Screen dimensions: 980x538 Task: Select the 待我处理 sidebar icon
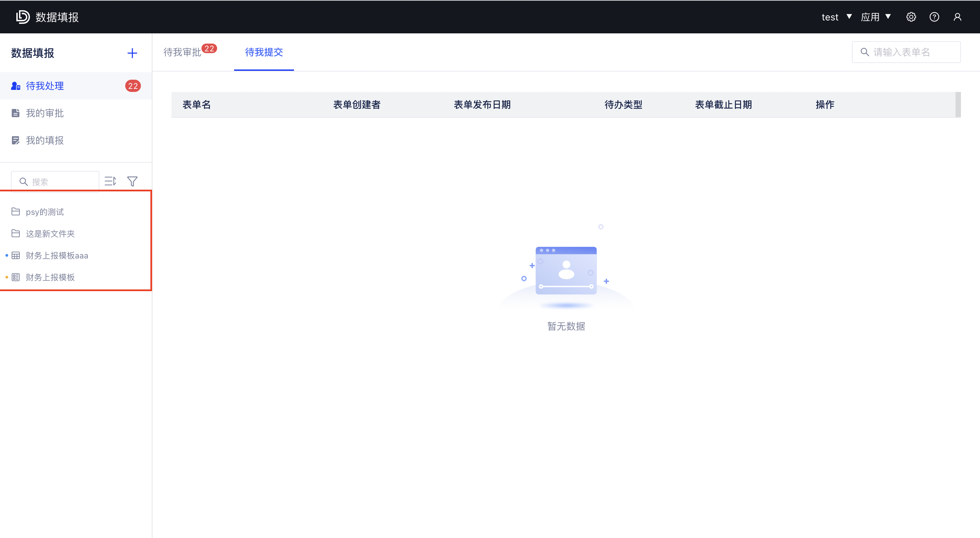point(16,86)
